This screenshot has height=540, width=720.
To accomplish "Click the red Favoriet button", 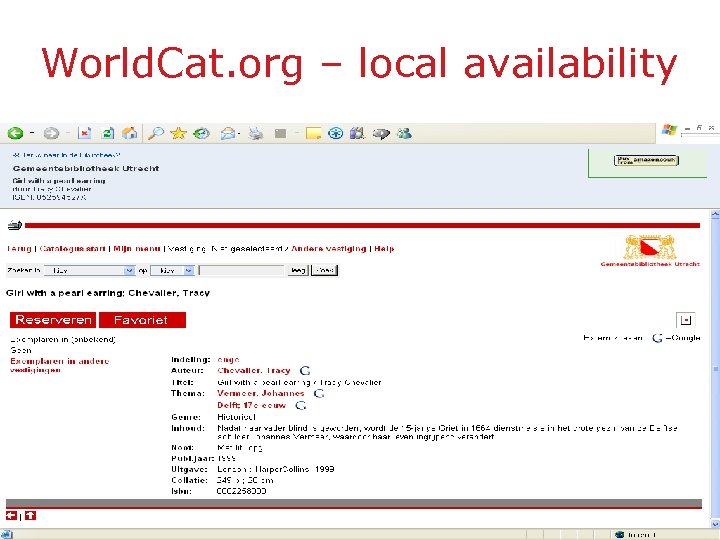I will (142, 320).
